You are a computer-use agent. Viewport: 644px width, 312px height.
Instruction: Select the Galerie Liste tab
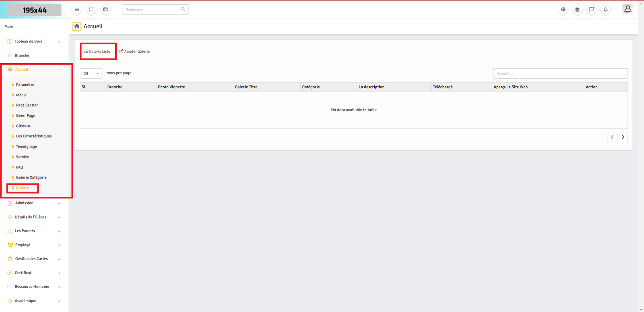[x=97, y=52]
